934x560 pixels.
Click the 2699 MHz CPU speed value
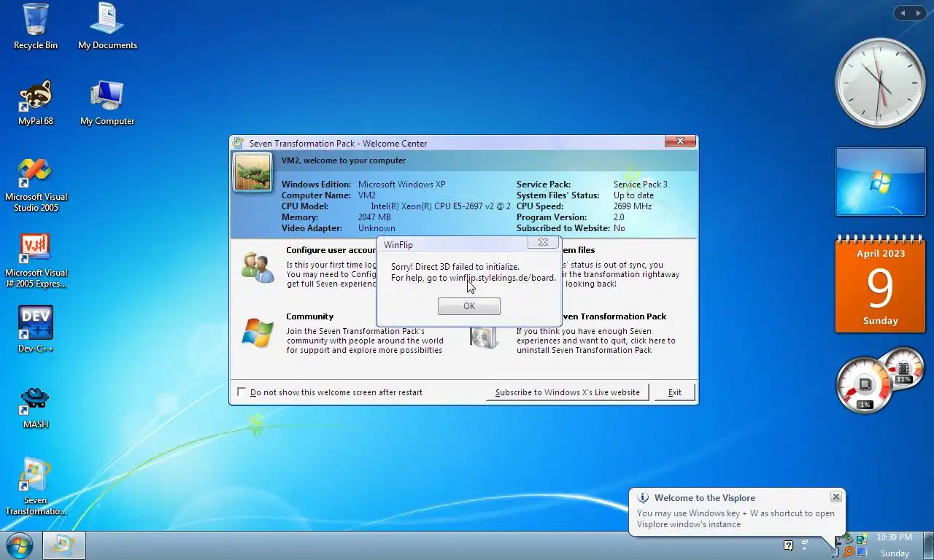click(633, 206)
